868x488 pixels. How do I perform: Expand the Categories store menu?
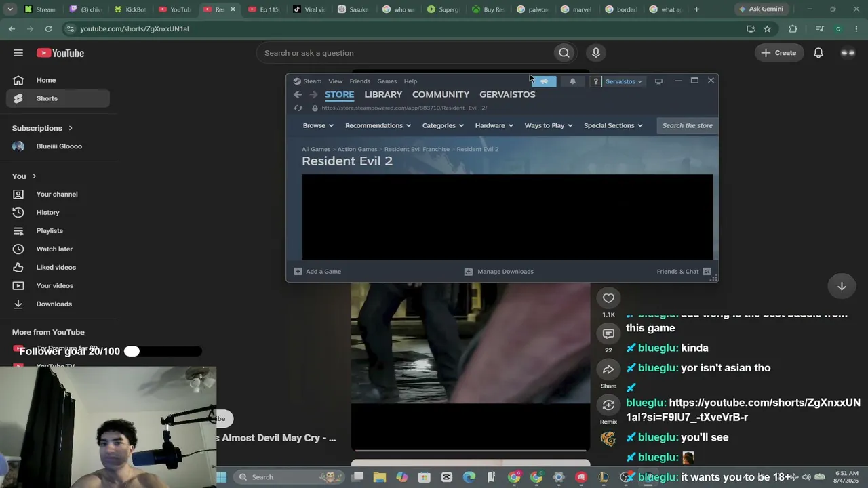[443, 125]
